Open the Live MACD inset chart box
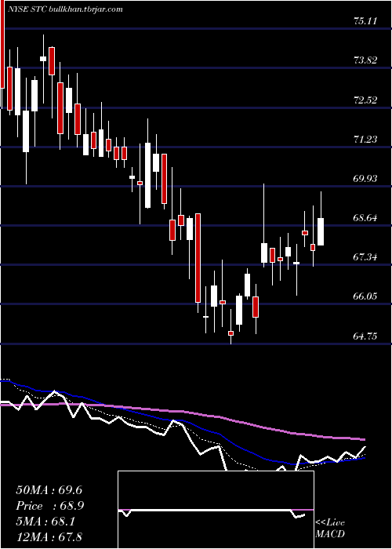 point(216,510)
